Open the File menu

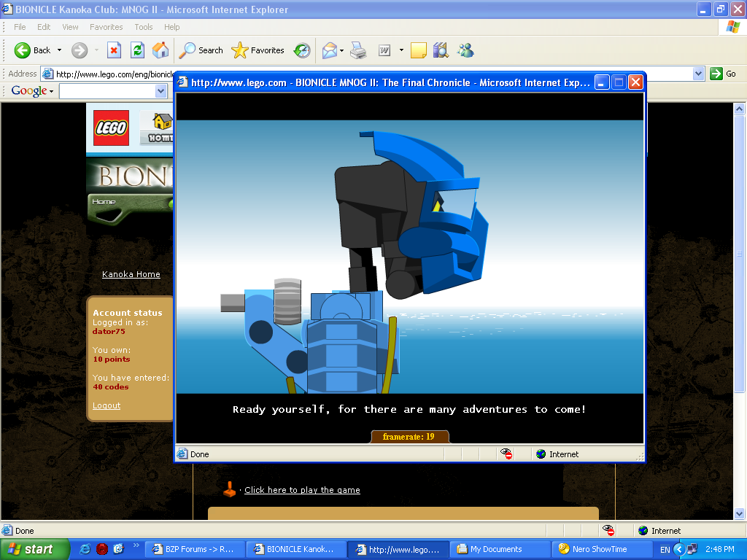click(x=20, y=27)
